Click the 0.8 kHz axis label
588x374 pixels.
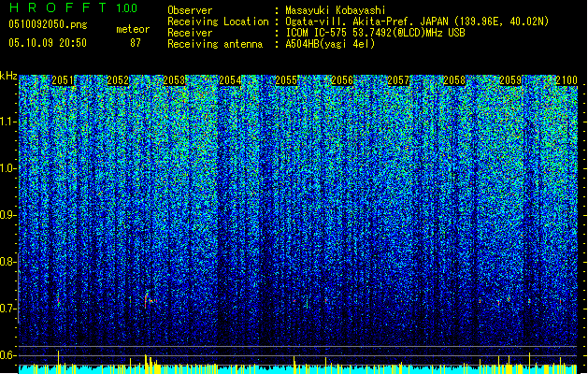[8, 262]
